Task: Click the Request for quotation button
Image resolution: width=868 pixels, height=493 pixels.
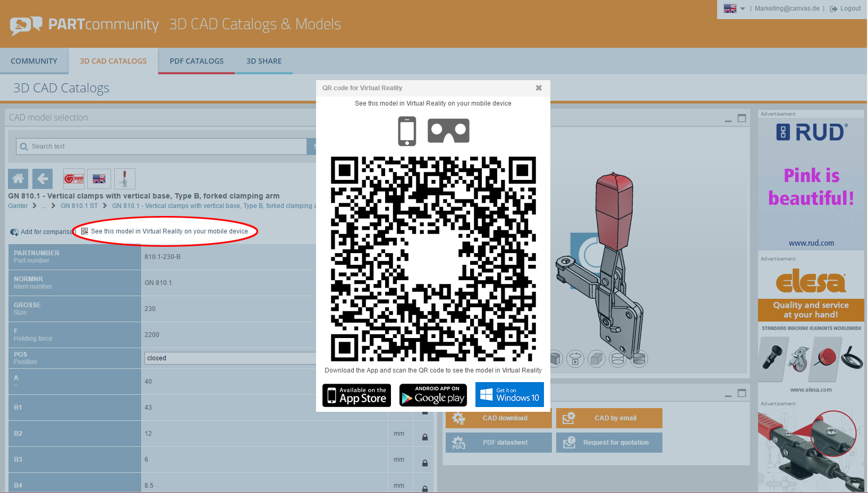Action: (x=609, y=443)
